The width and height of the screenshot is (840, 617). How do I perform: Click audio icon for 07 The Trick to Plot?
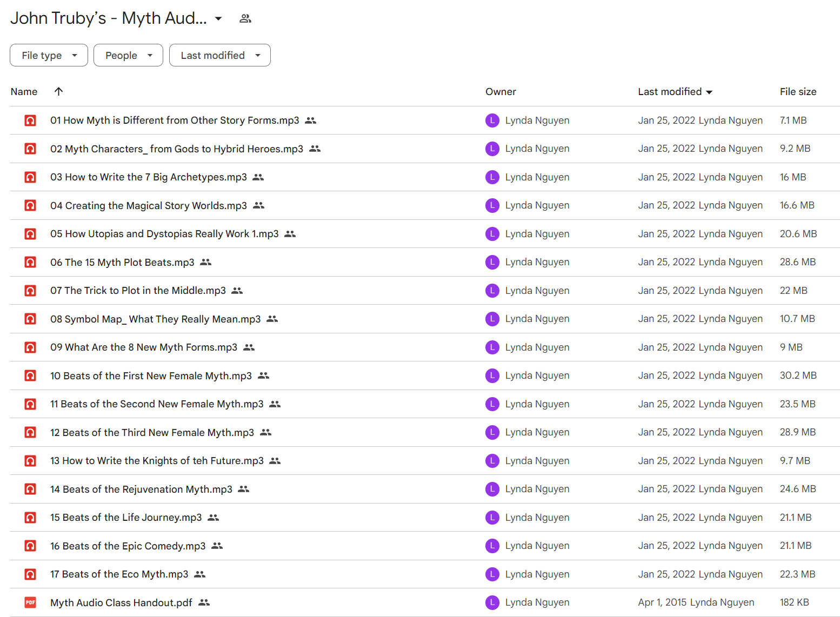tap(30, 291)
